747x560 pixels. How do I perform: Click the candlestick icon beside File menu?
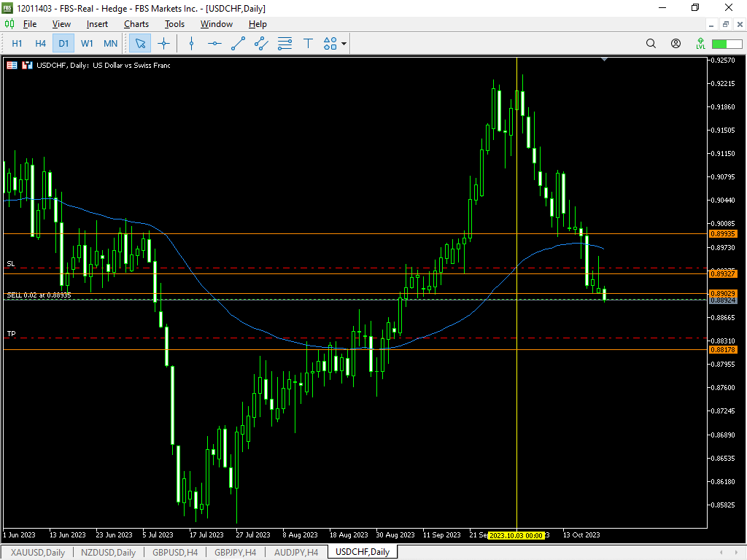coord(9,24)
